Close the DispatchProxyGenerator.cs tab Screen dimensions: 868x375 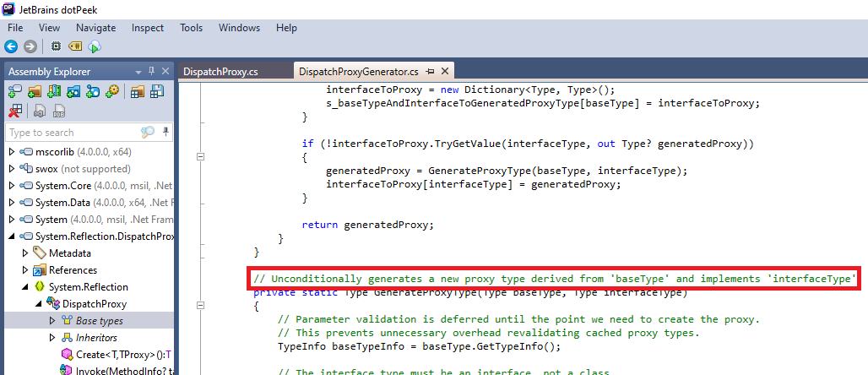(444, 71)
